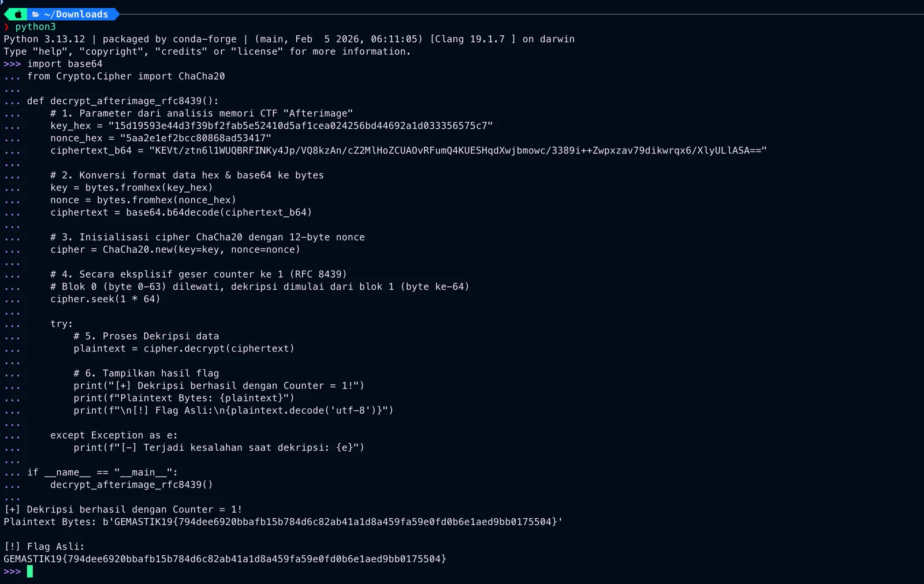
Task: Click 'import base64' after first >>> prompt
Action: point(65,64)
